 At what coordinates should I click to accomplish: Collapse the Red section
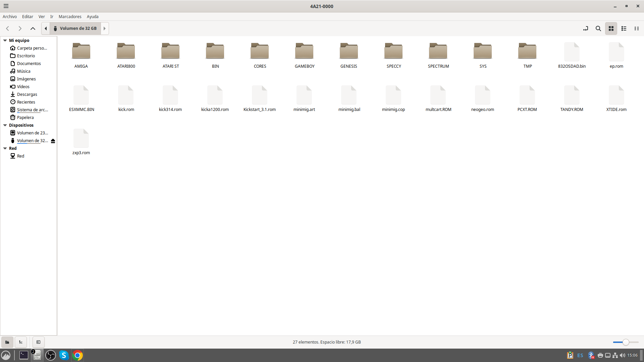(5, 148)
